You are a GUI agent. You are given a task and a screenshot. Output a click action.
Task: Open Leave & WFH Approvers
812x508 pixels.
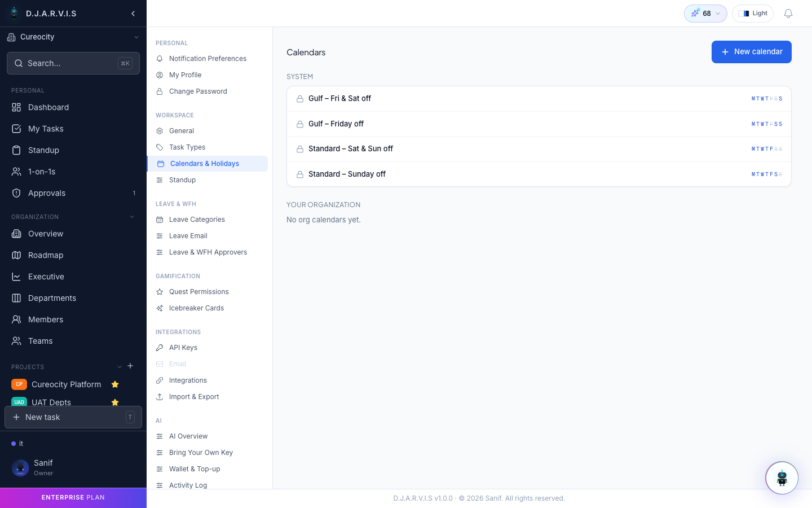click(208, 252)
